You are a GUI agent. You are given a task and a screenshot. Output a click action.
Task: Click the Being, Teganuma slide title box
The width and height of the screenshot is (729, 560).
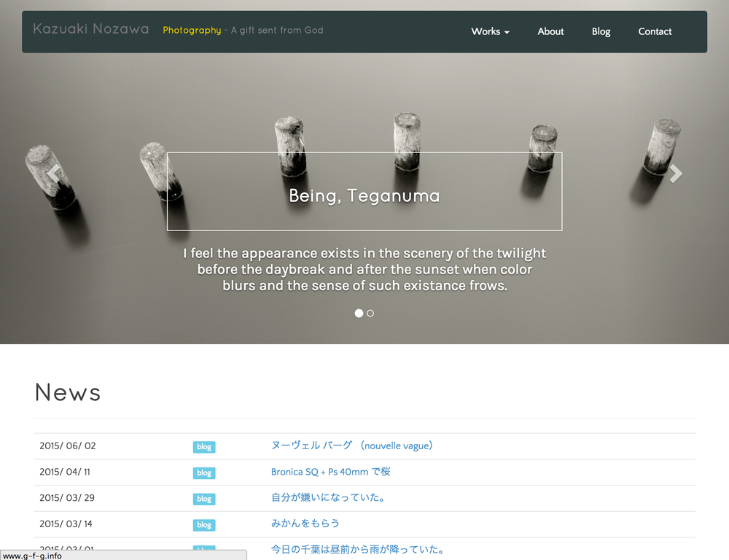pyautogui.click(x=364, y=192)
